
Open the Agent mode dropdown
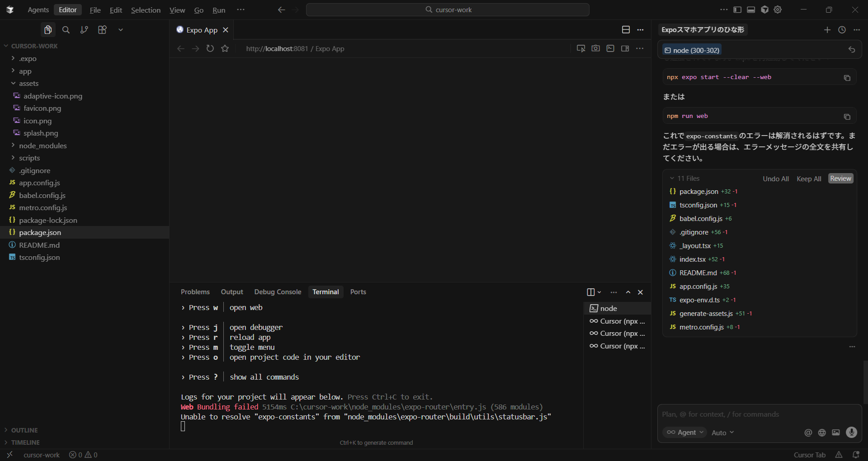(686, 433)
